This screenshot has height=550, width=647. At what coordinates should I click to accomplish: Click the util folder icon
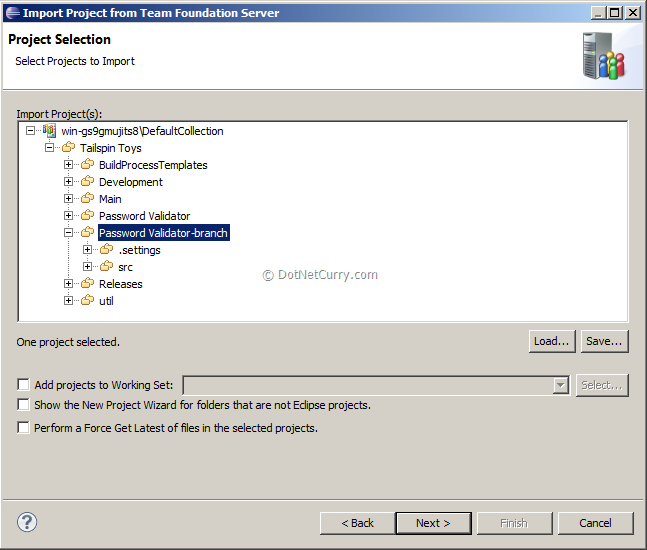pos(87,300)
